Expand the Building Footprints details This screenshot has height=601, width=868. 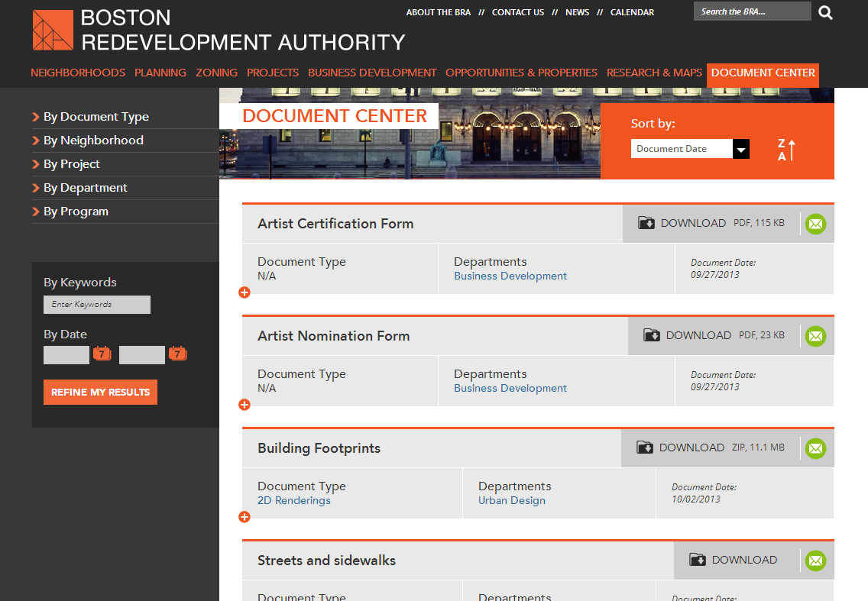(x=245, y=517)
